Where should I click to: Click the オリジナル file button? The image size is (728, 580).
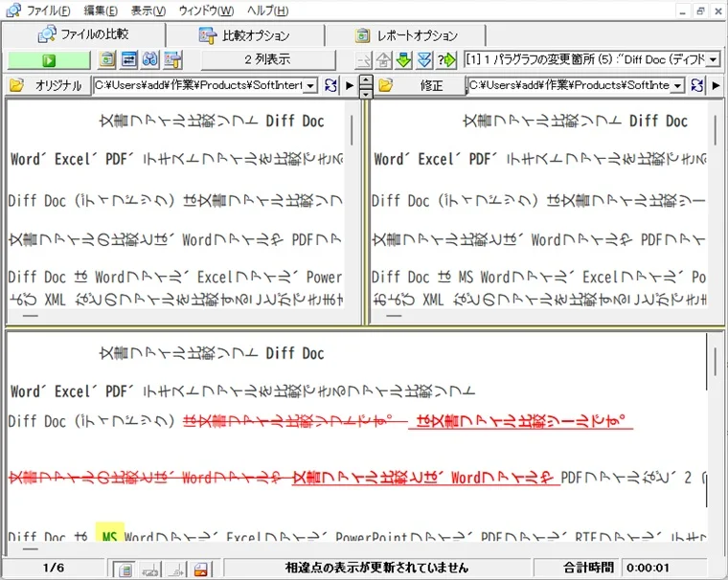pos(58,85)
